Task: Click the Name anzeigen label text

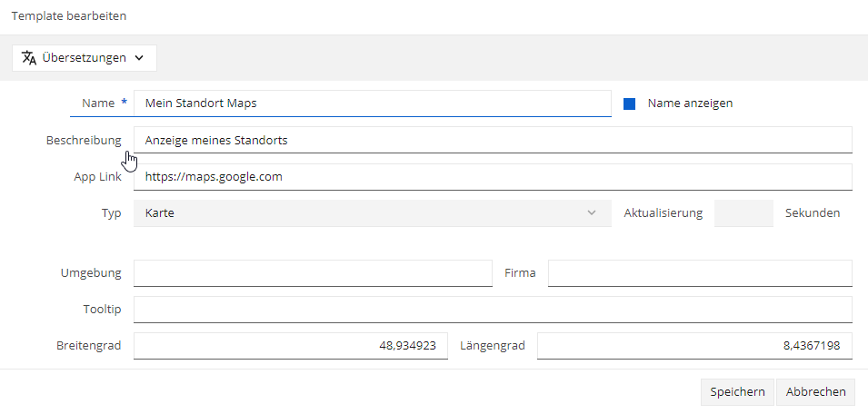Action: pyautogui.click(x=690, y=103)
